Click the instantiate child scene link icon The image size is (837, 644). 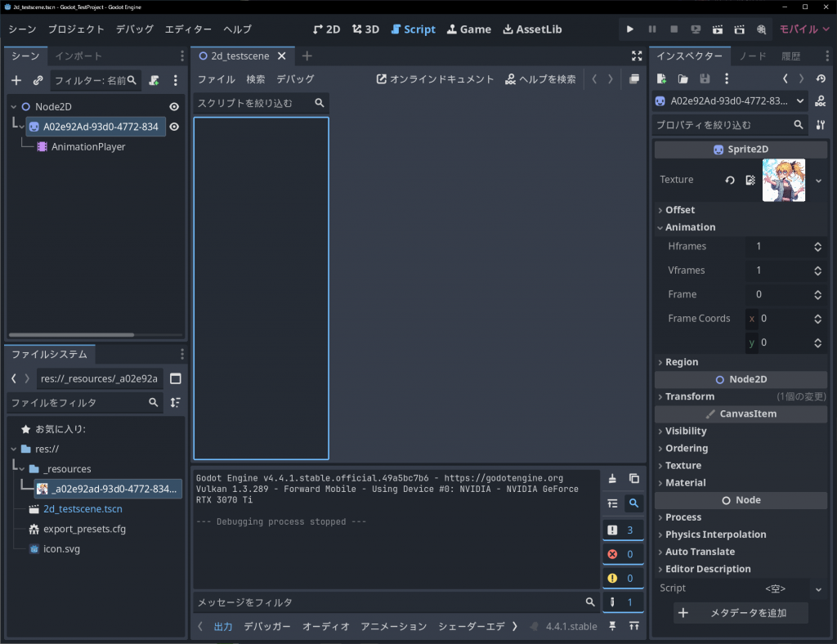(38, 81)
